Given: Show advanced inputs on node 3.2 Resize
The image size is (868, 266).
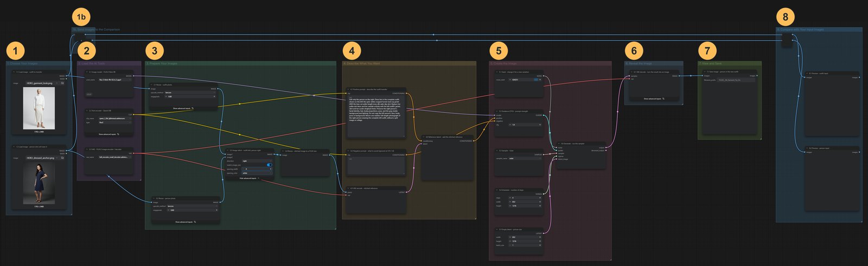Looking at the screenshot, I should coord(186,222).
